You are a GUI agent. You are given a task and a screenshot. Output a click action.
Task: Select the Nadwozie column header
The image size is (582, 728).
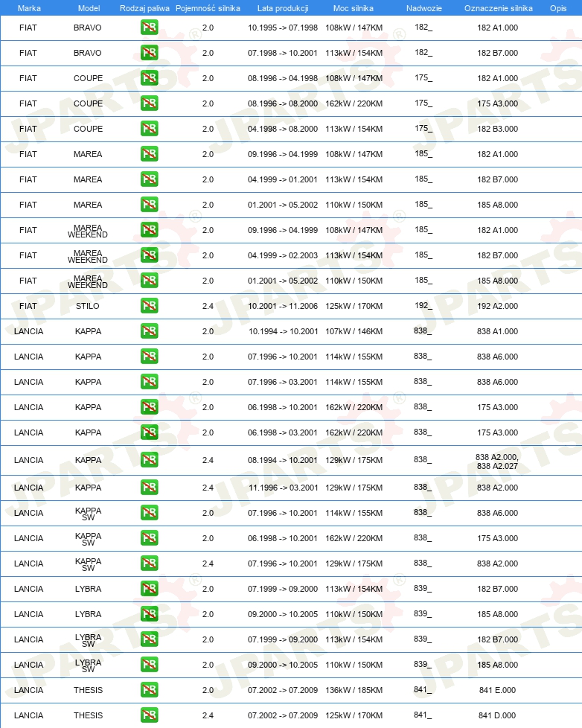pos(423,8)
